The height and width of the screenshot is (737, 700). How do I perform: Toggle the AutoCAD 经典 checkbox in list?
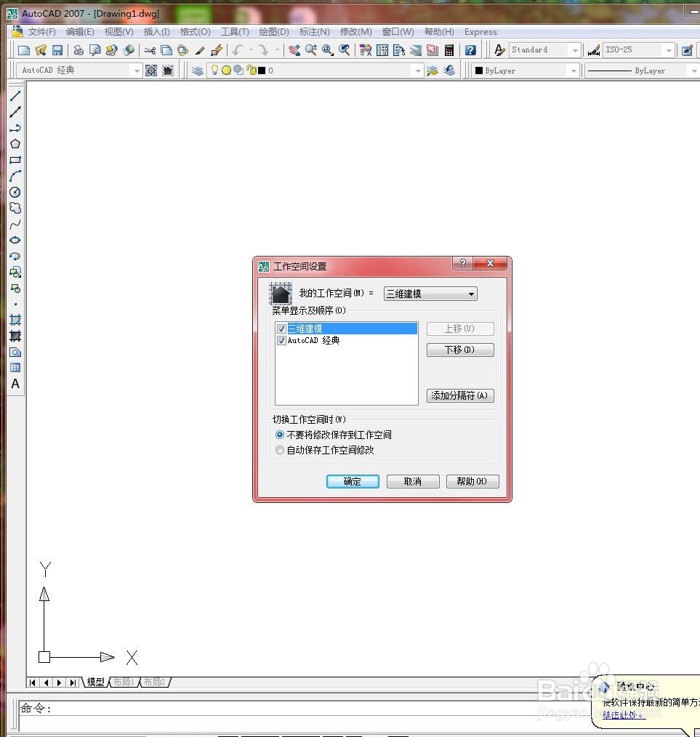(x=281, y=340)
